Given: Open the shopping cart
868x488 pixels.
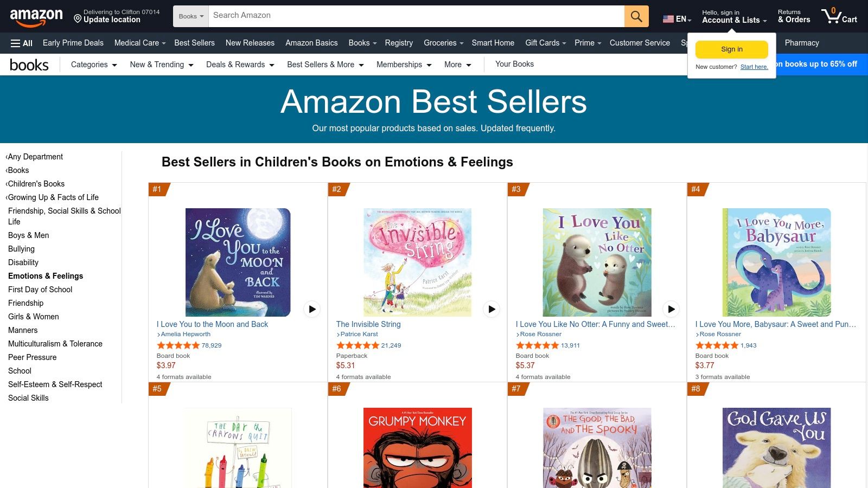Looking at the screenshot, I should click(839, 16).
